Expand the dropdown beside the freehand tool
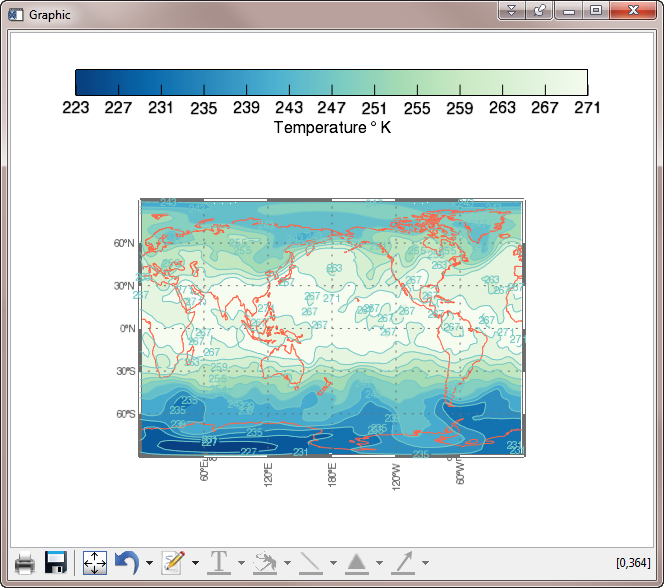The image size is (664, 588). point(288,563)
